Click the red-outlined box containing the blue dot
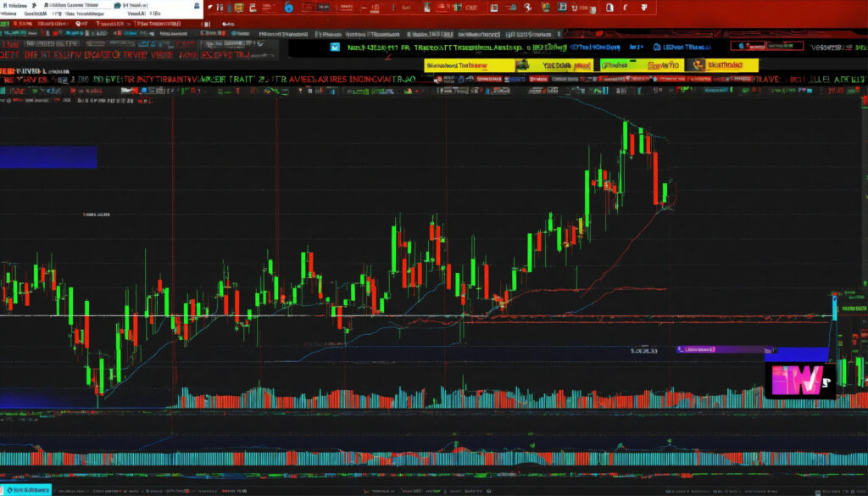This screenshot has height=496, width=868. [x=746, y=46]
